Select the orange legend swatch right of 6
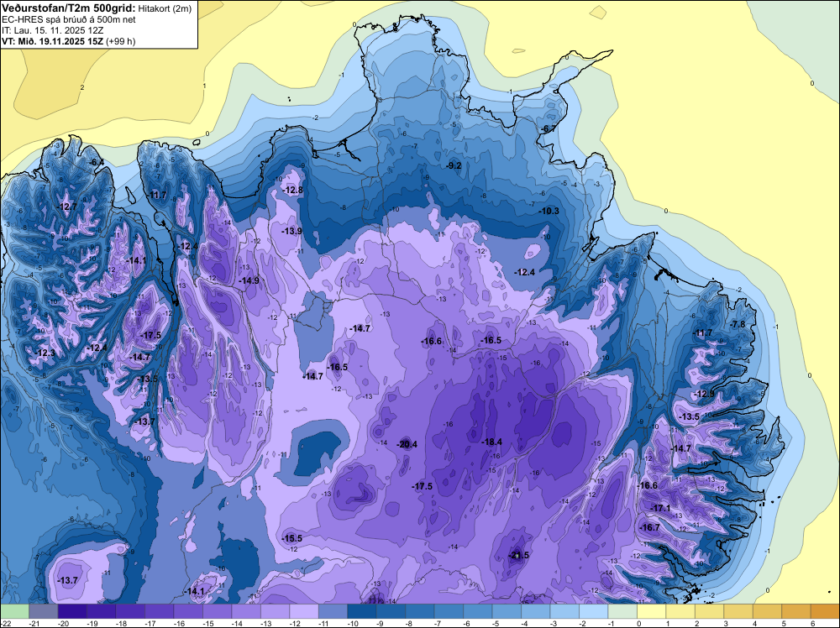The image size is (840, 628). [825, 611]
